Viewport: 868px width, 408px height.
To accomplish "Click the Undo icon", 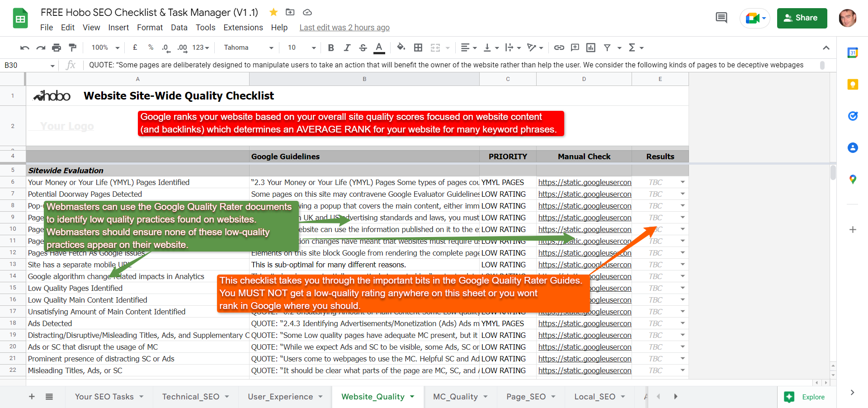I will click(x=25, y=47).
